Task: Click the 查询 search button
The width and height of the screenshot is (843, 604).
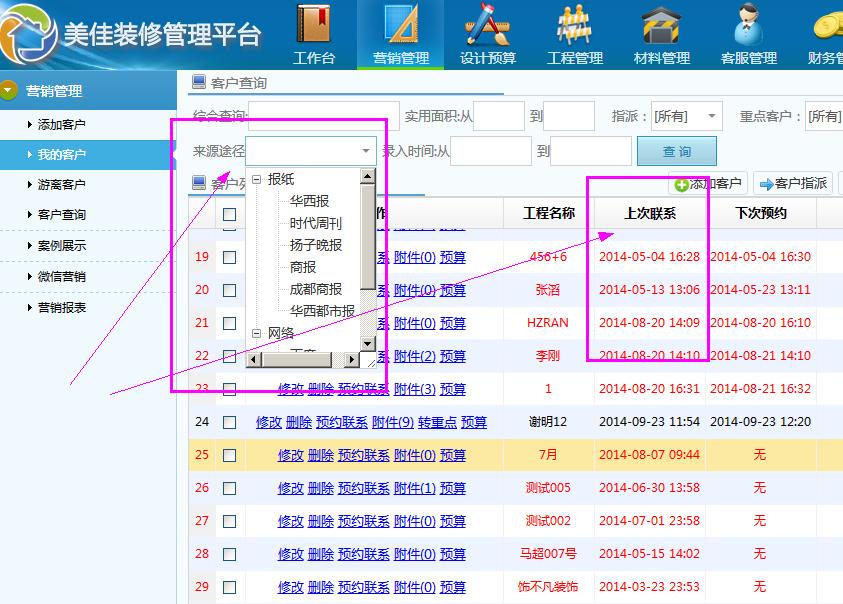Action: [x=676, y=151]
